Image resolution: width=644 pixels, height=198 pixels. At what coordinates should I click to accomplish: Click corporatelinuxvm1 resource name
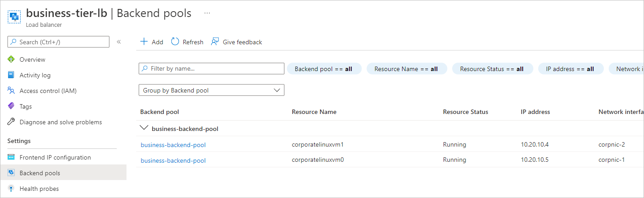coord(318,144)
